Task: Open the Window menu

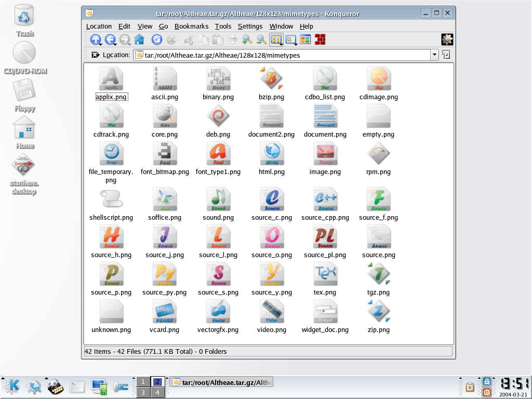Action: coord(281,26)
